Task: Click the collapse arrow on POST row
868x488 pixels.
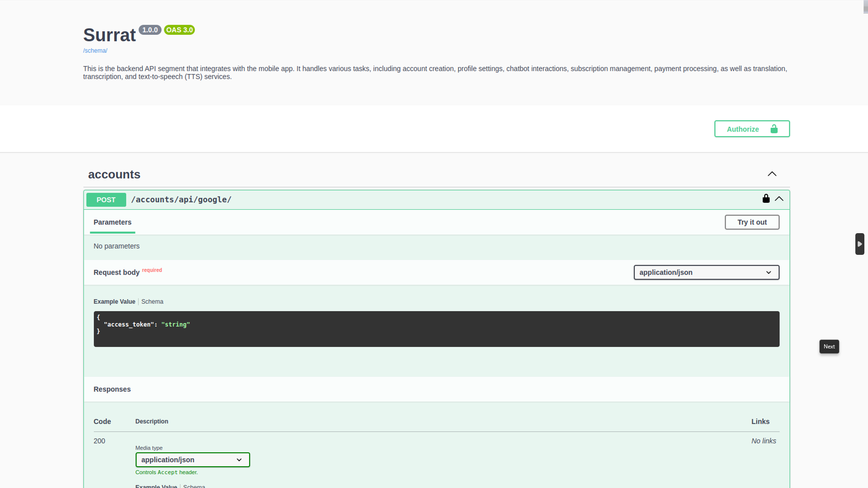Action: tap(779, 198)
